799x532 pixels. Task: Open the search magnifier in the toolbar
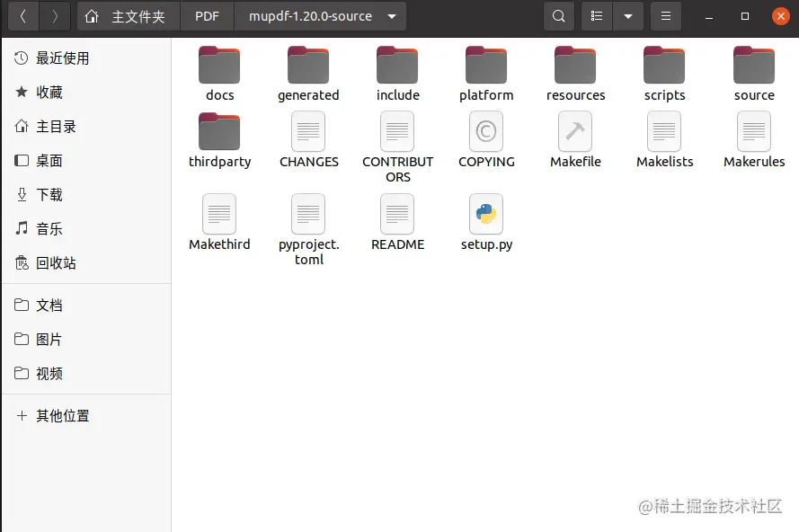click(559, 16)
